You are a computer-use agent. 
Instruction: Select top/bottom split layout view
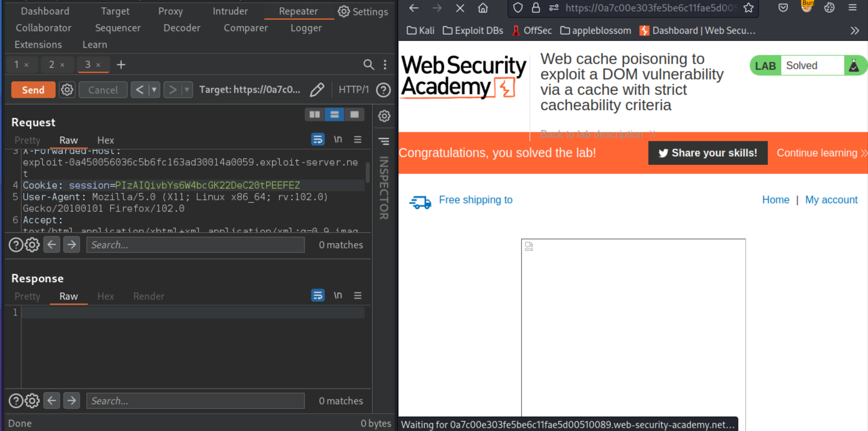click(x=334, y=115)
